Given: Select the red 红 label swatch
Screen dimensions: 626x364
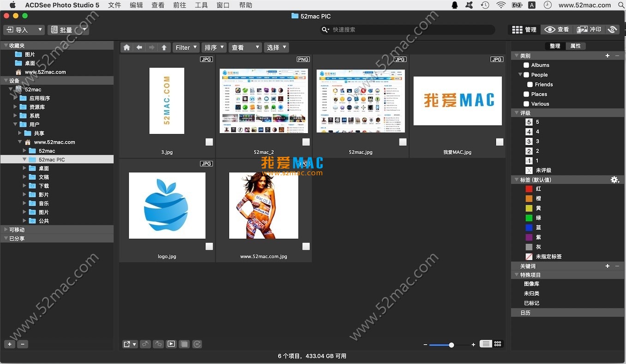Looking at the screenshot, I should tap(529, 189).
